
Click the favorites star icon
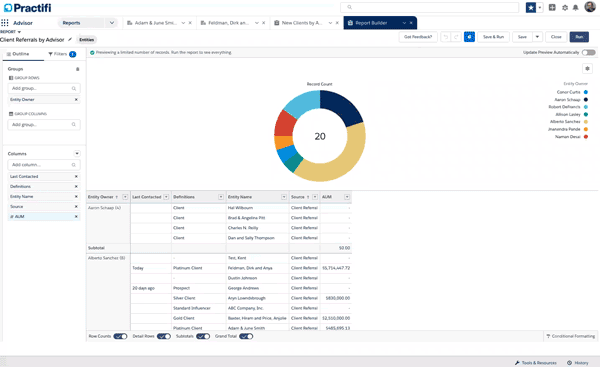(531, 7)
